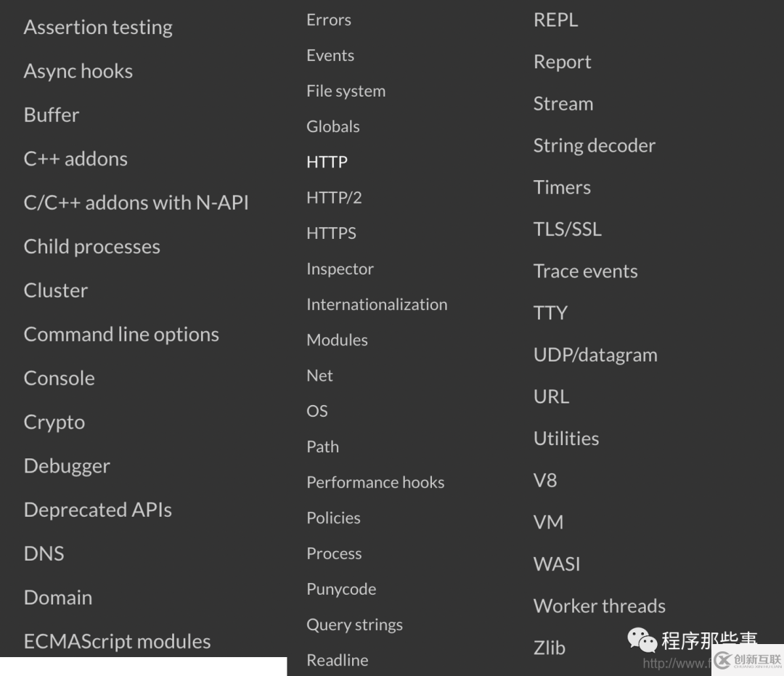The image size is (784, 676).
Task: Select the Query strings link
Action: 354,625
